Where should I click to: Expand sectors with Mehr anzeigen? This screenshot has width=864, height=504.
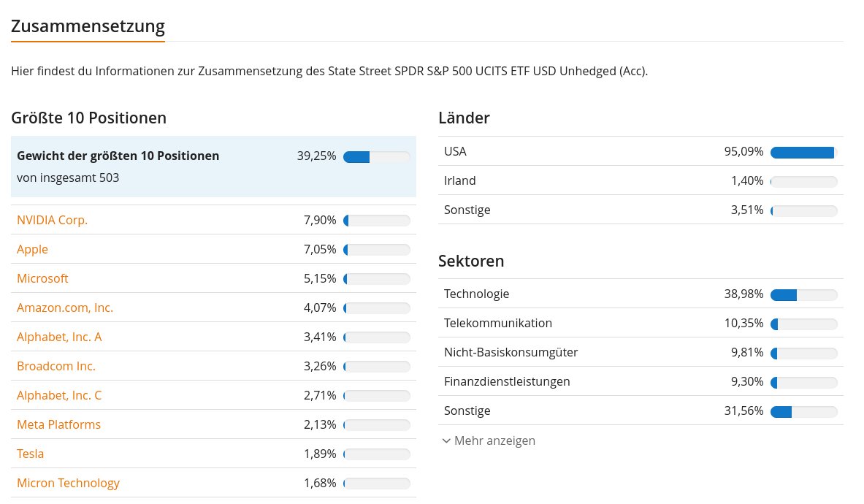(489, 440)
